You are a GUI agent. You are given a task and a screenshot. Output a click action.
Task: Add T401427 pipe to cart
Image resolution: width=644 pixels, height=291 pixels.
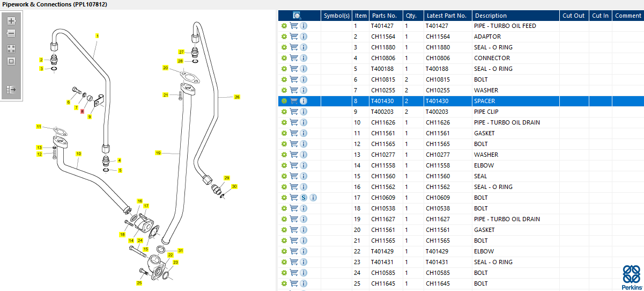pos(294,26)
